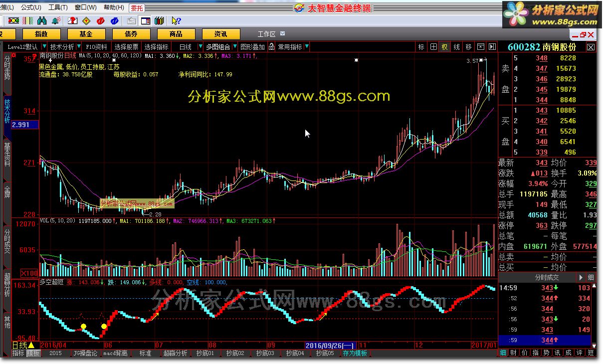Click the grid crosshair icon on chart toolbar
The height and width of the screenshot is (364, 603).
[x=433, y=47]
